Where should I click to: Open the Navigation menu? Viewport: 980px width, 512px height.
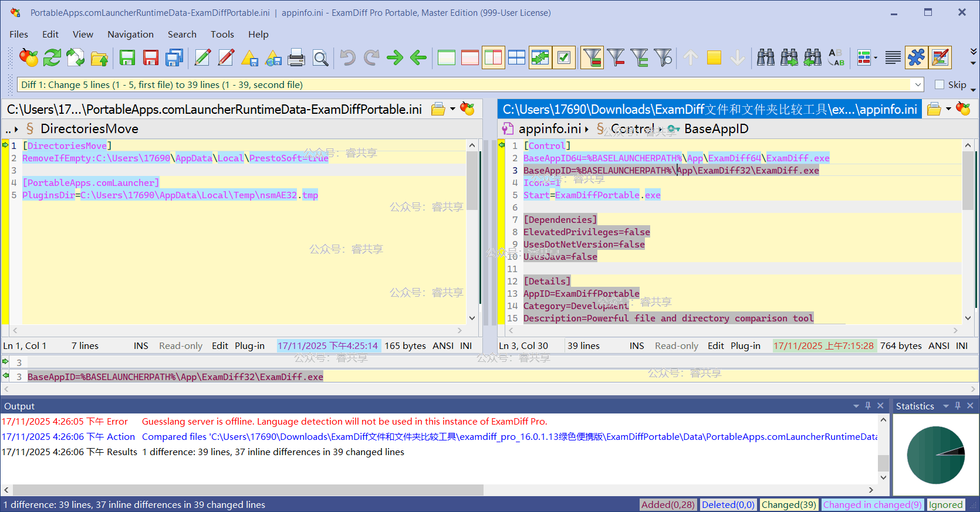[130, 34]
